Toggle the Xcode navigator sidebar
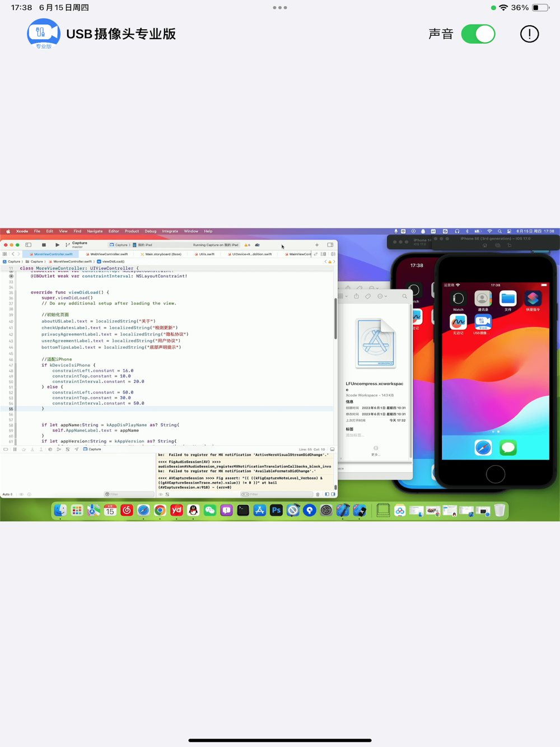The width and height of the screenshot is (560, 747). click(x=29, y=245)
